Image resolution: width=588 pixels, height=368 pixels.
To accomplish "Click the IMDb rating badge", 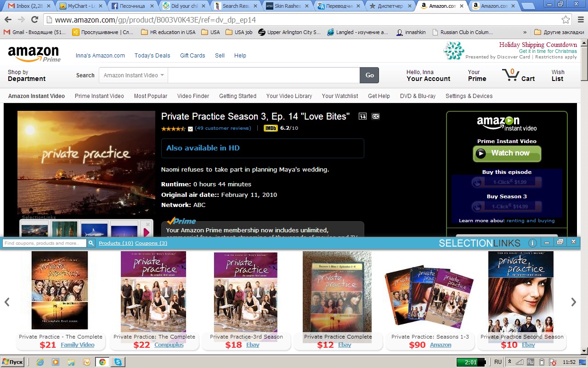I will tap(271, 128).
